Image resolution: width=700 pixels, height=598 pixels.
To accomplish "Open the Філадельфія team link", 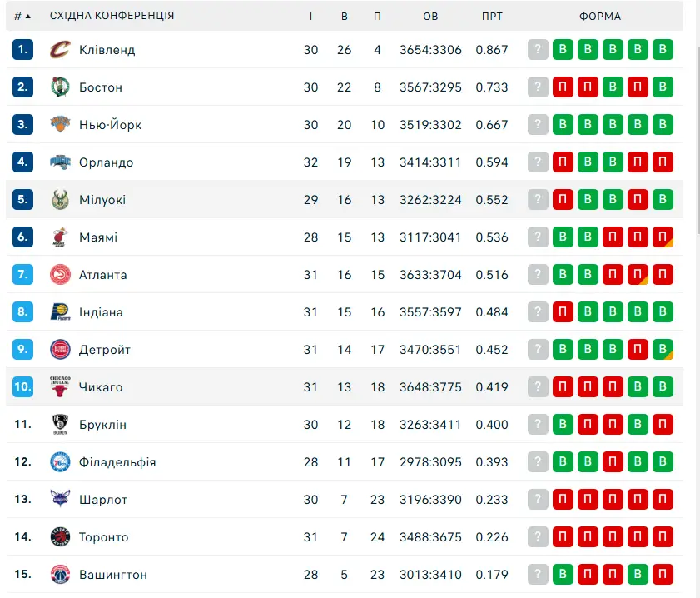I will [x=117, y=461].
